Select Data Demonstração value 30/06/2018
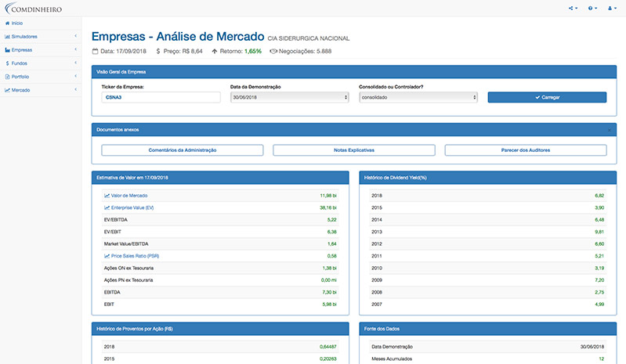Viewport: 626px width, 364px height. click(592, 347)
